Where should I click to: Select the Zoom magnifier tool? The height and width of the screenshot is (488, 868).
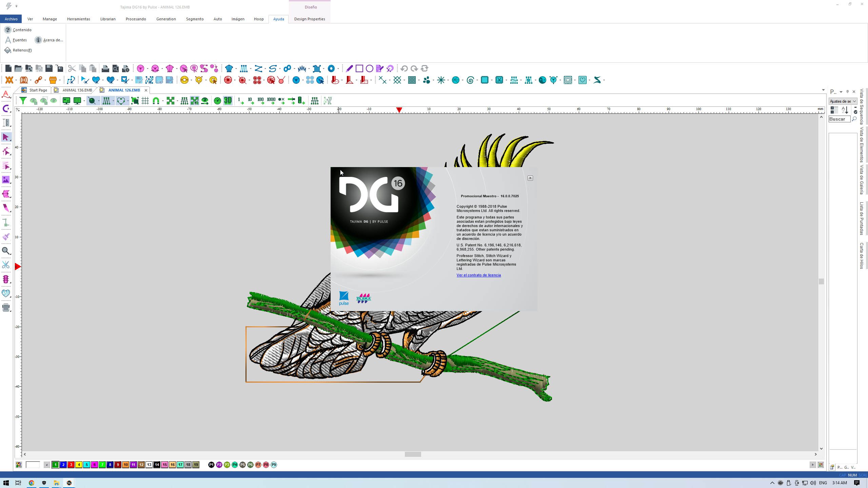[6, 251]
